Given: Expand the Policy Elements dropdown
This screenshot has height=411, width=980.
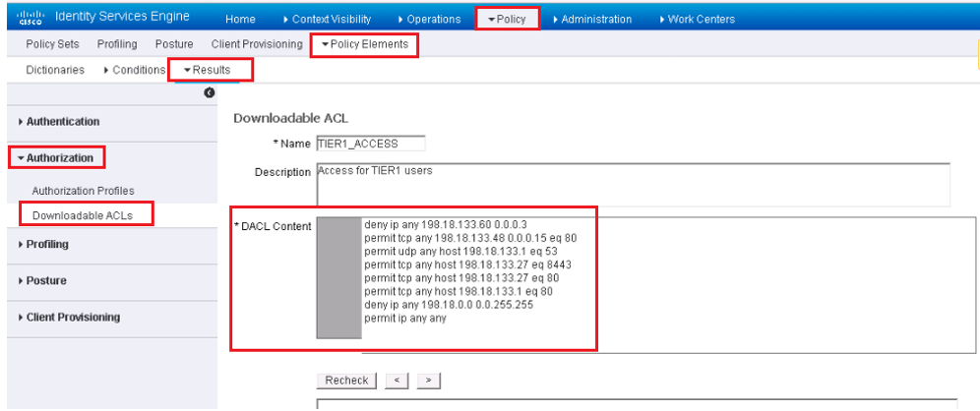Looking at the screenshot, I should tap(364, 44).
